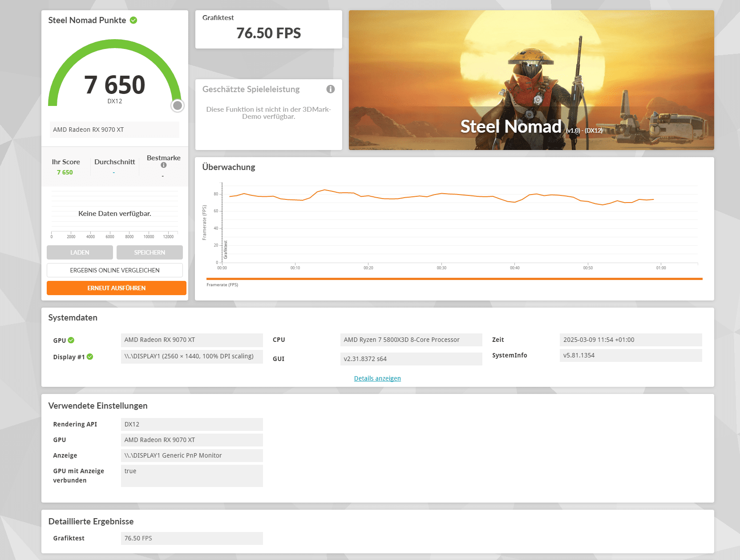
Task: Click the gray knob on the score gauge
Action: click(178, 106)
